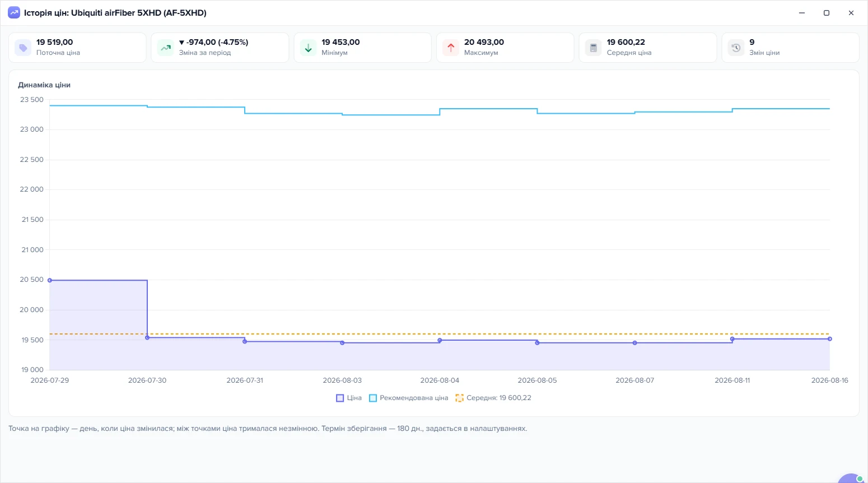Click the price history icon in title bar
868x483 pixels.
[14, 13]
